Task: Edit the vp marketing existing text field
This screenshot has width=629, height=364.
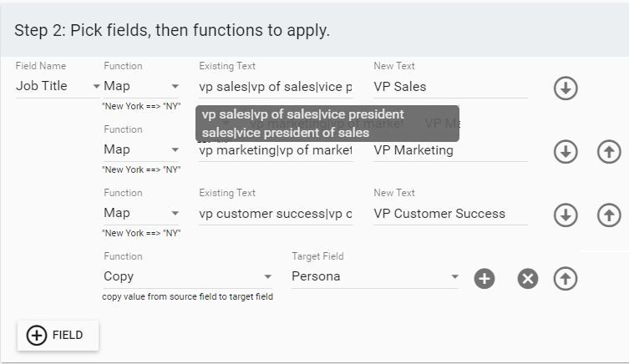Action: coord(276,150)
